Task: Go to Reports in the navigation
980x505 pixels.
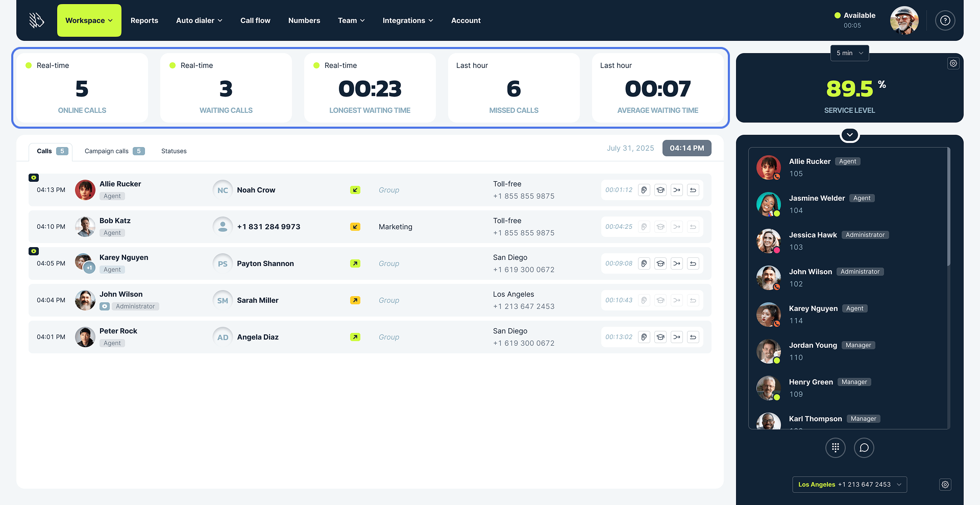Action: coord(144,20)
